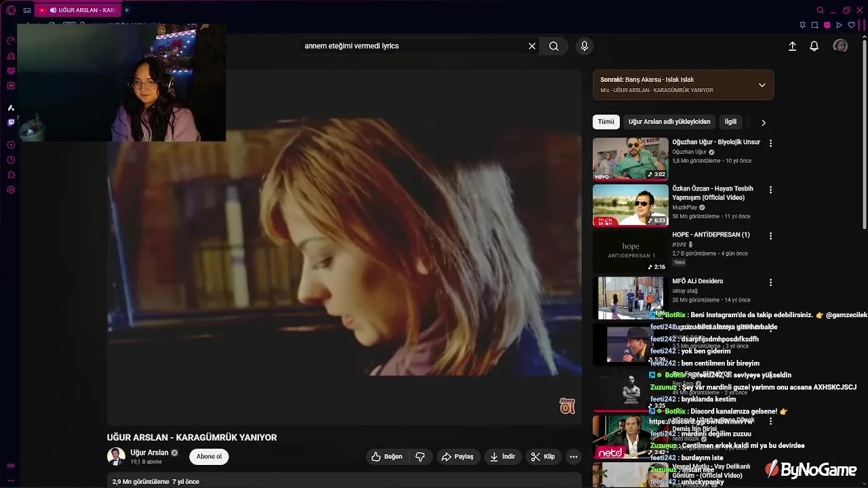
Task: Open a new tab with the plus icon
Action: [x=127, y=10]
